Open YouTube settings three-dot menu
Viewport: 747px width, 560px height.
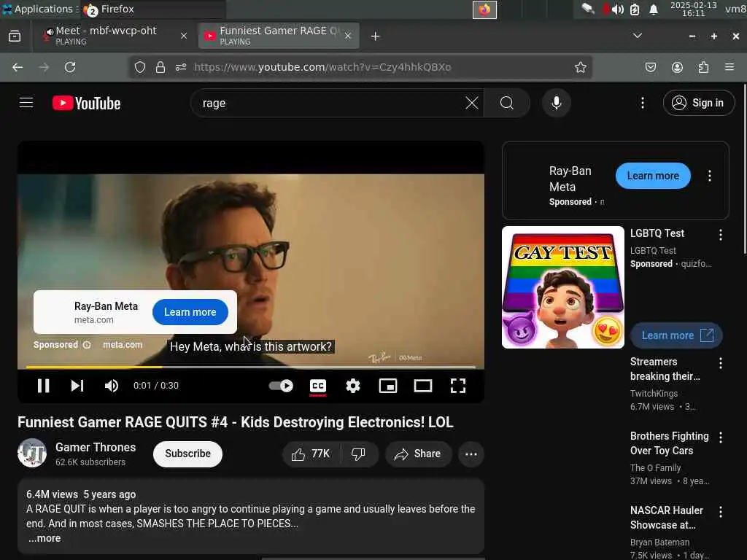(x=643, y=103)
